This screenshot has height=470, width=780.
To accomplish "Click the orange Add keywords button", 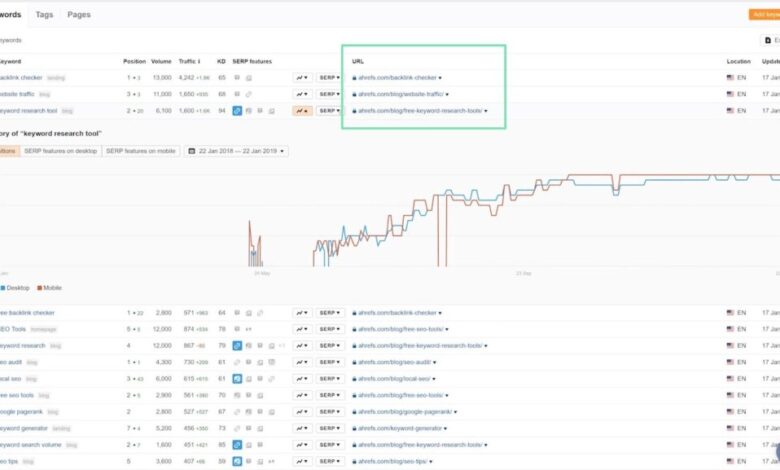I will 765,15.
